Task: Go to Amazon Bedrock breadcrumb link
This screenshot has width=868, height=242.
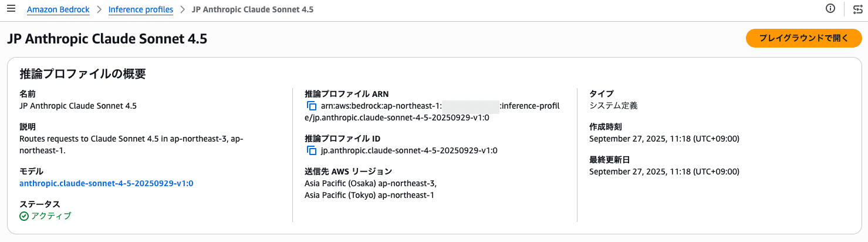Action: click(58, 9)
